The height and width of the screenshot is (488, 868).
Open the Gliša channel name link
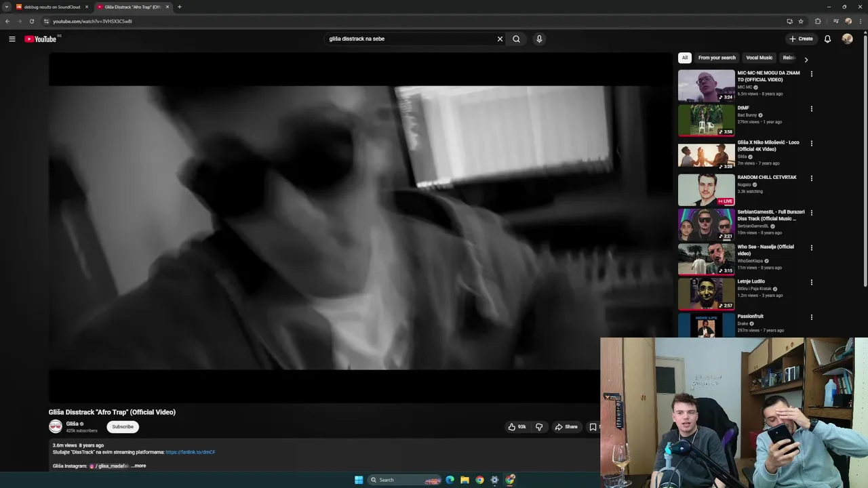[73, 424]
